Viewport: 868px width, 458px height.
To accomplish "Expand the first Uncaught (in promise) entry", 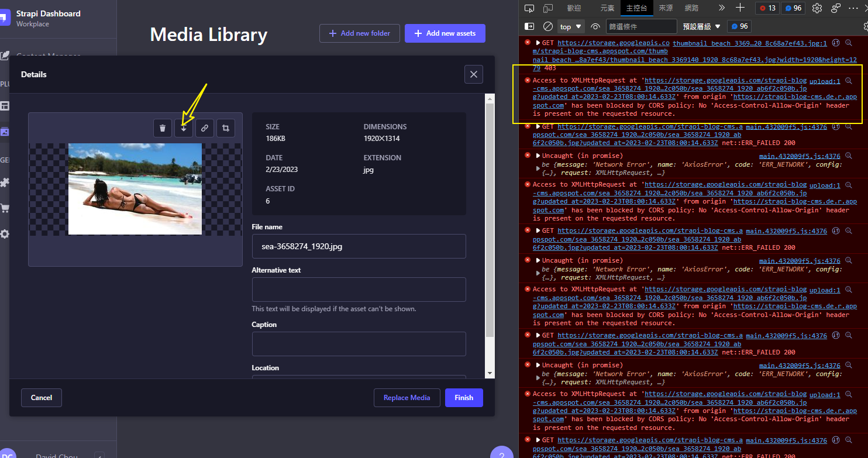I will (539, 156).
